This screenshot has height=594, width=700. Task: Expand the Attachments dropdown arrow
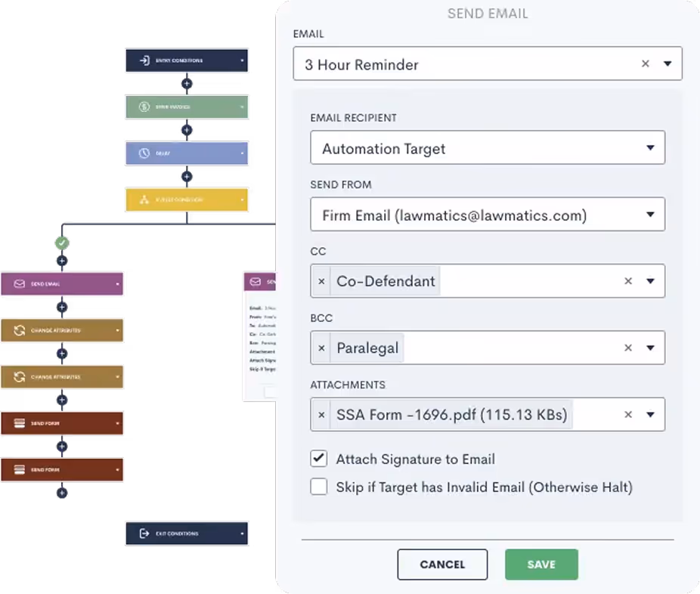650,415
